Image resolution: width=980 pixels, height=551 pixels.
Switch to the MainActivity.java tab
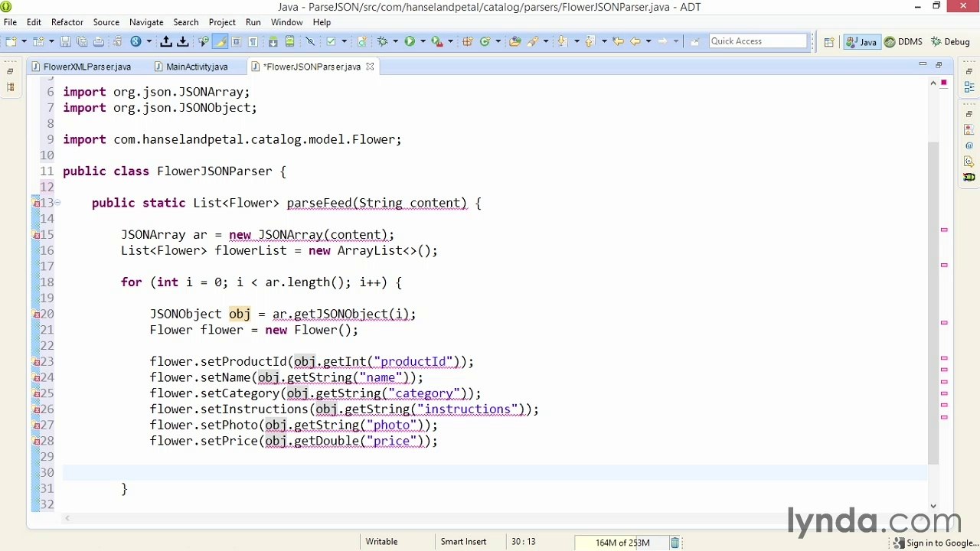(x=191, y=67)
